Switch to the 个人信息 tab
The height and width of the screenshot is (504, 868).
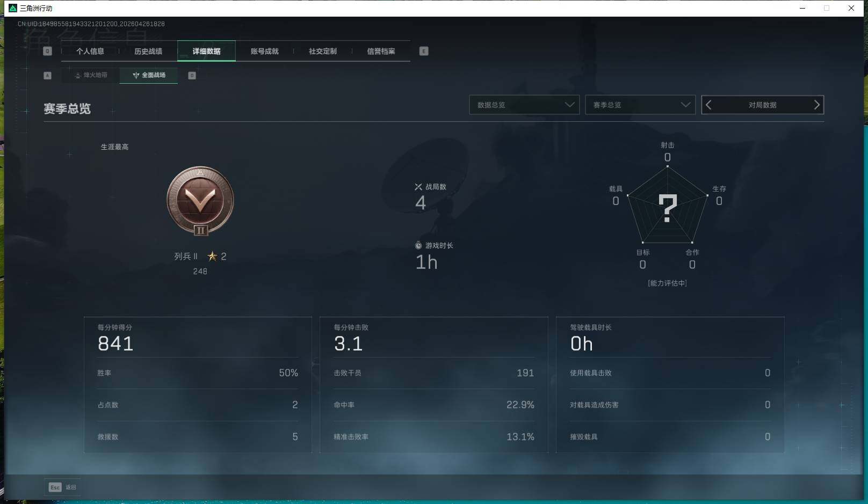pyautogui.click(x=90, y=51)
